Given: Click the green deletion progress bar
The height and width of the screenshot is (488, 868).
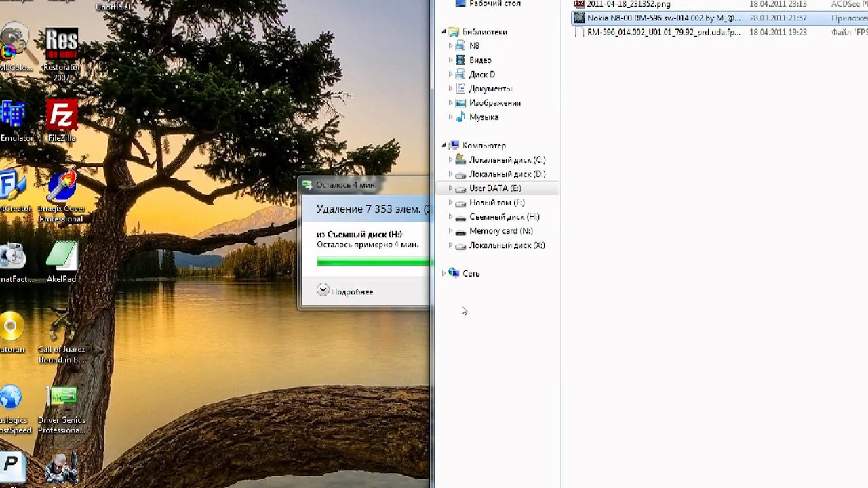Looking at the screenshot, I should [x=374, y=262].
